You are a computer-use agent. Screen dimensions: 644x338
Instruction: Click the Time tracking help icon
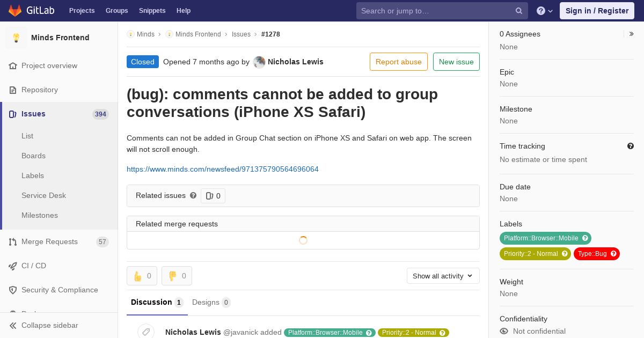point(631,146)
